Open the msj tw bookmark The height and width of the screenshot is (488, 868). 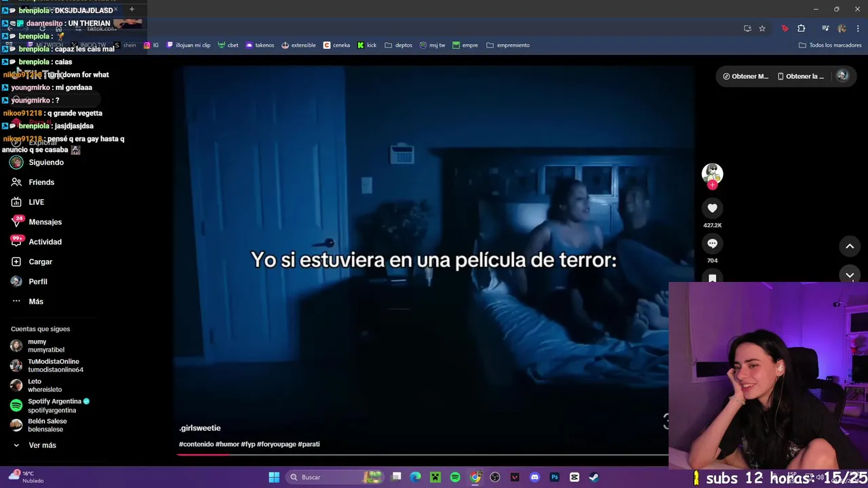(x=433, y=45)
